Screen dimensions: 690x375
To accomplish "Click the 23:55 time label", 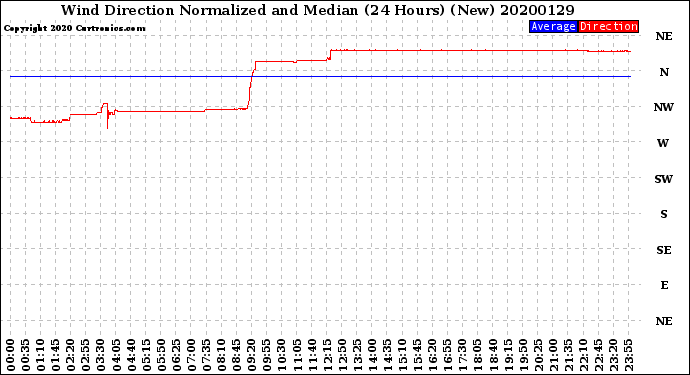I will pos(629,355).
